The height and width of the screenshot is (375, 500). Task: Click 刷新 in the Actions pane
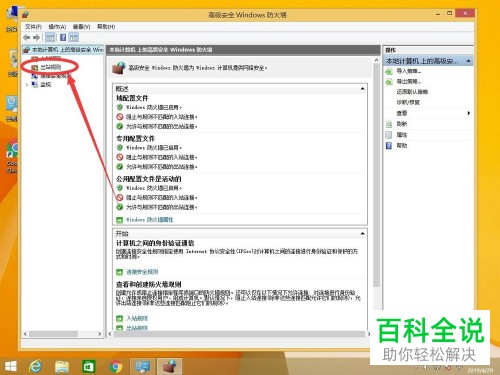[402, 124]
